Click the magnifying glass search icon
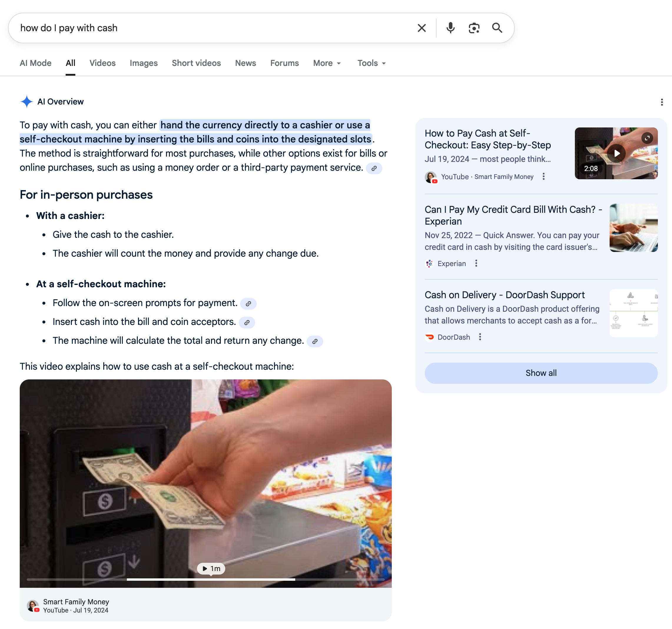Image resolution: width=672 pixels, height=629 pixels. point(497,28)
